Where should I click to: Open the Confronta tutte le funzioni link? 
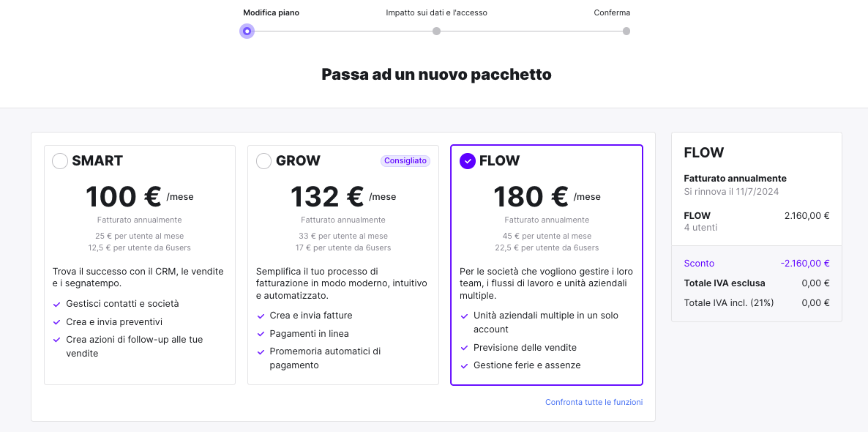(x=594, y=402)
